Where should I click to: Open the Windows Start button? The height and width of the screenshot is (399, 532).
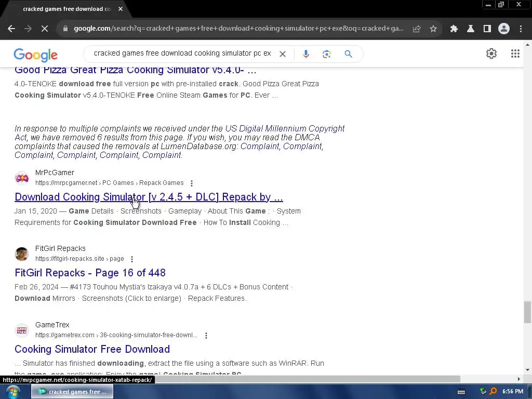[x=13, y=392]
